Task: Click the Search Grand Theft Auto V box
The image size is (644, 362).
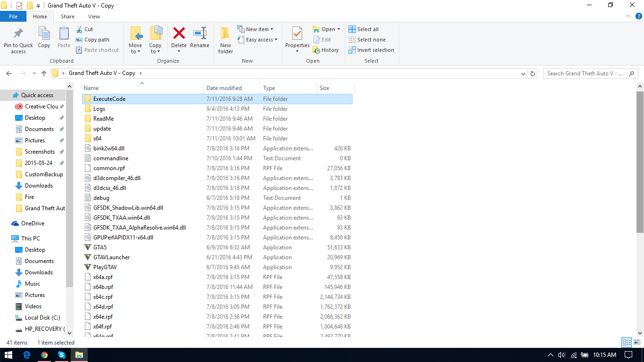Action: tap(585, 74)
